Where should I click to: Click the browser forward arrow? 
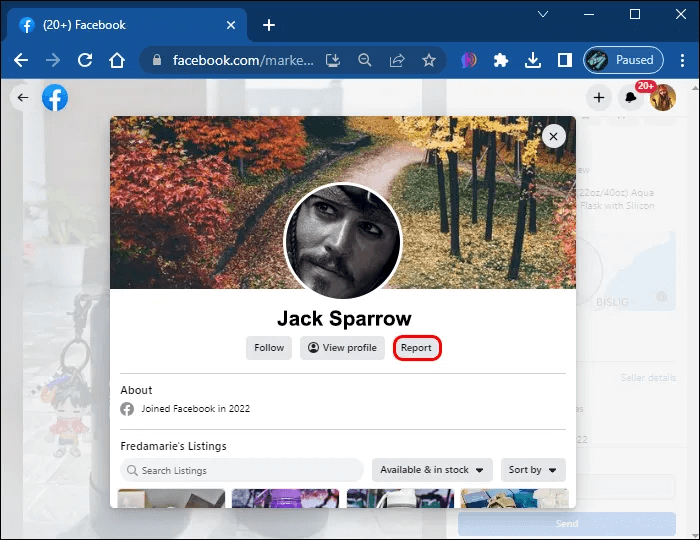pyautogui.click(x=53, y=60)
